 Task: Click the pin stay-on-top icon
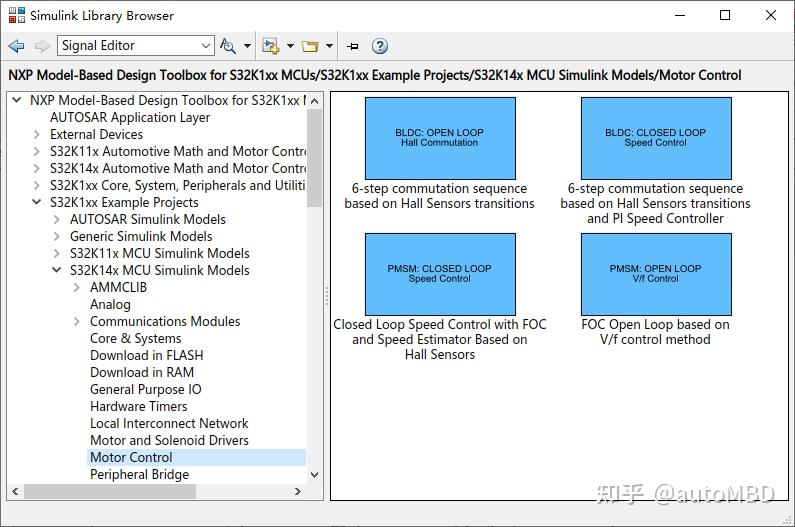[353, 46]
